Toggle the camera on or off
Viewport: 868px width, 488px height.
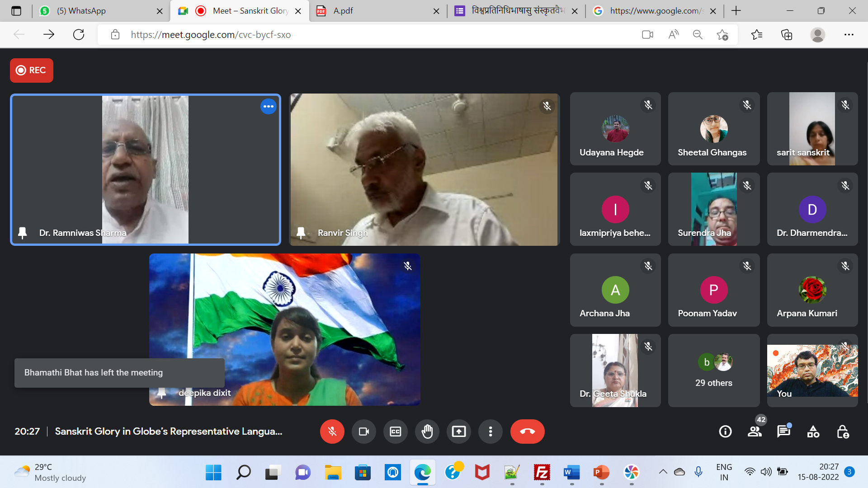click(x=363, y=432)
